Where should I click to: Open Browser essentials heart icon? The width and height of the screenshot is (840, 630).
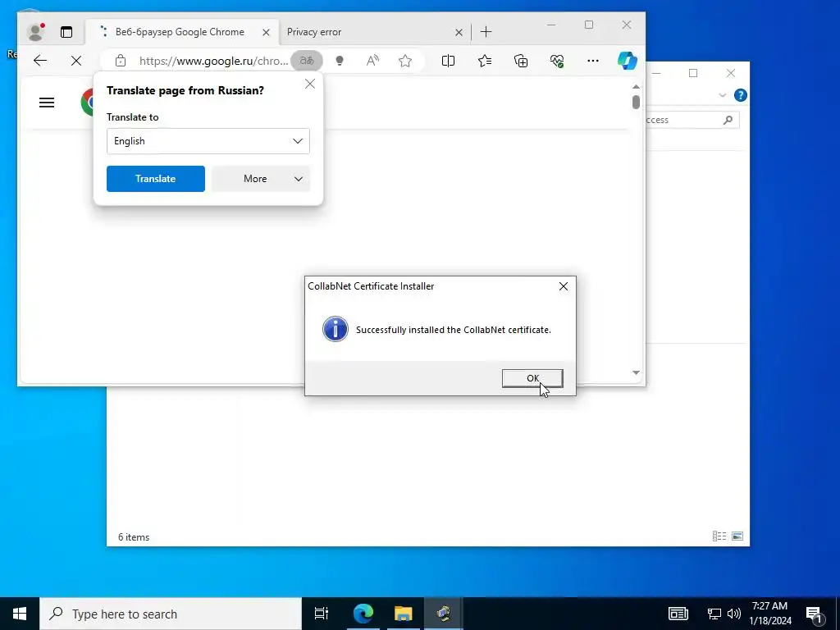557,61
